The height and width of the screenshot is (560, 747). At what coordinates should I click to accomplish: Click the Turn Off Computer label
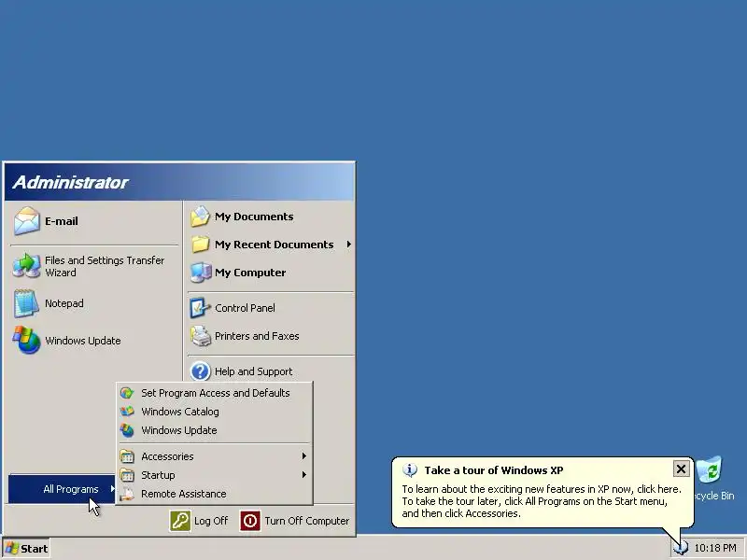pos(307,521)
